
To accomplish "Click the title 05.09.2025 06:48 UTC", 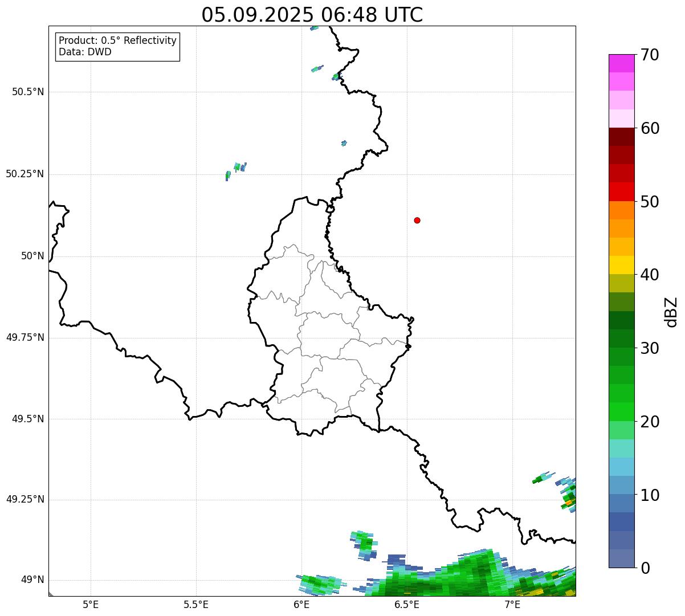I will point(312,15).
